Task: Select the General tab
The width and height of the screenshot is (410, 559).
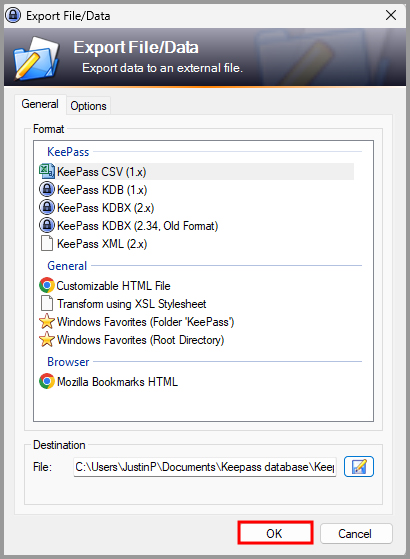Action: point(40,104)
